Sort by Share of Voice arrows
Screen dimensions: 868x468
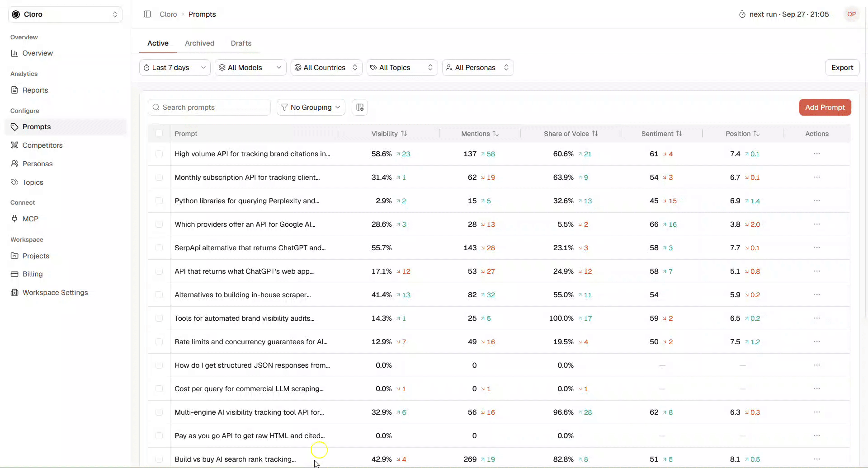(x=595, y=133)
